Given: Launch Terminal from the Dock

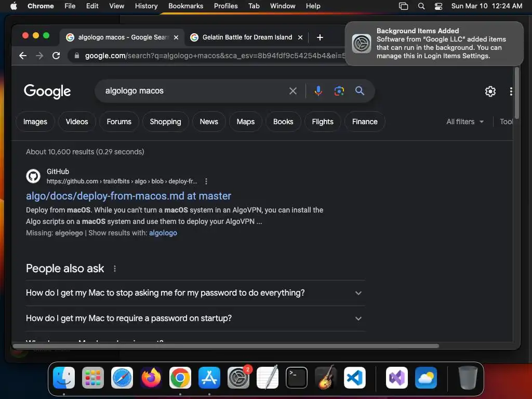Looking at the screenshot, I should (x=297, y=378).
